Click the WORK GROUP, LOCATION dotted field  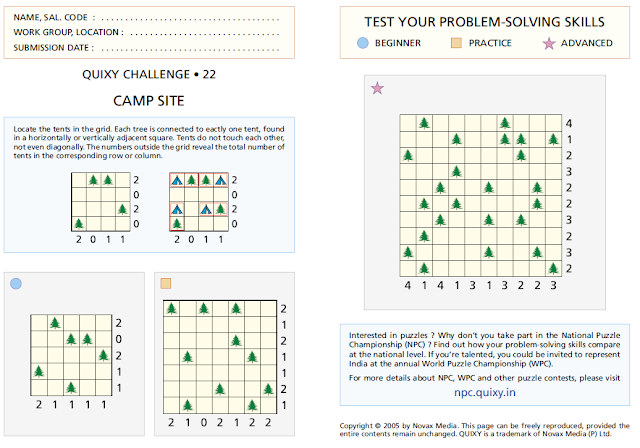coord(205,33)
